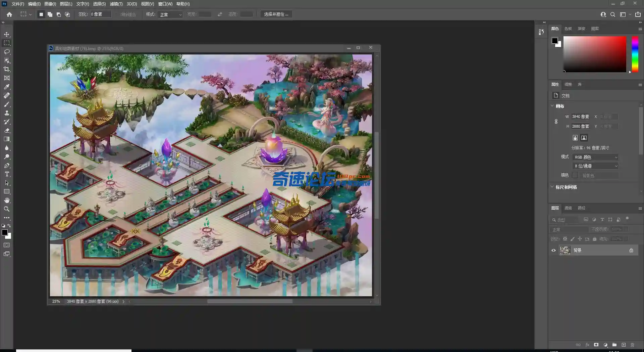
Task: Click the foreground color swatch in toolbar
Action: pos(4,232)
